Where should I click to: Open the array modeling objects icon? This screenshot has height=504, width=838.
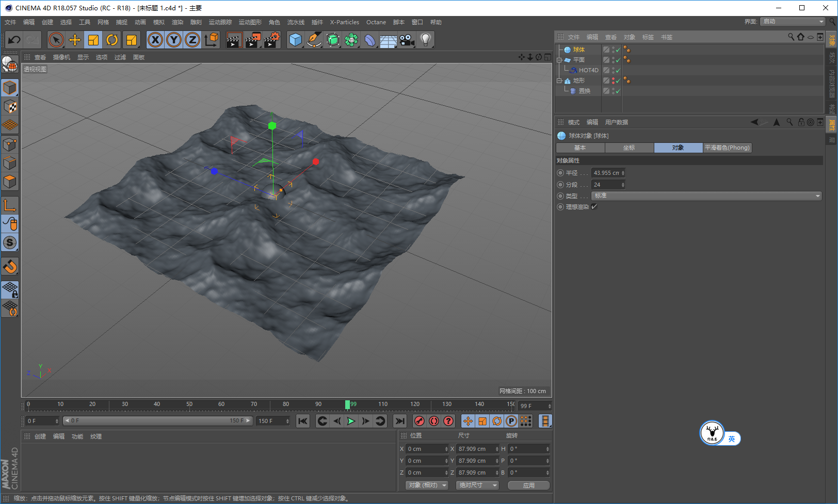(351, 40)
